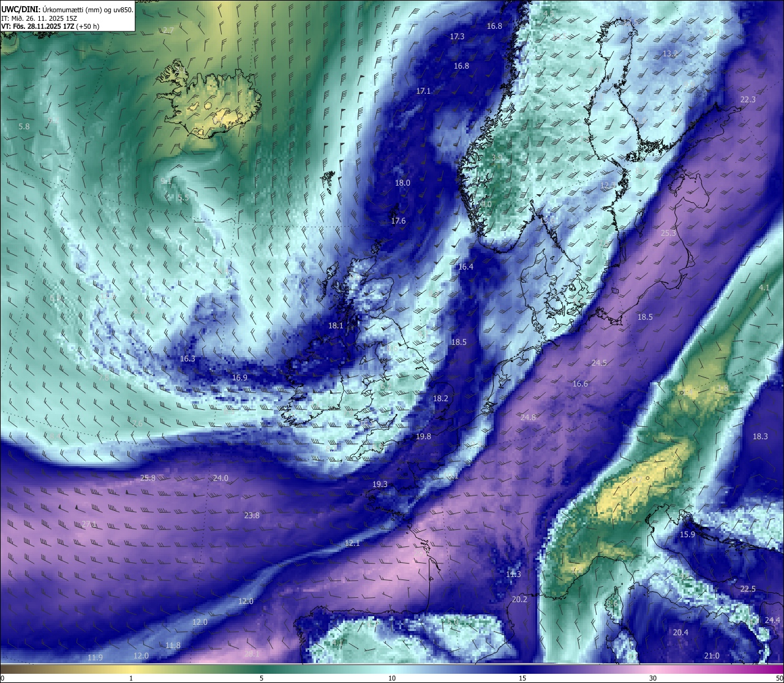Screen dimensions: 784x683
Task: Click the 15.9 value over the Adriatic
Action: tap(688, 535)
